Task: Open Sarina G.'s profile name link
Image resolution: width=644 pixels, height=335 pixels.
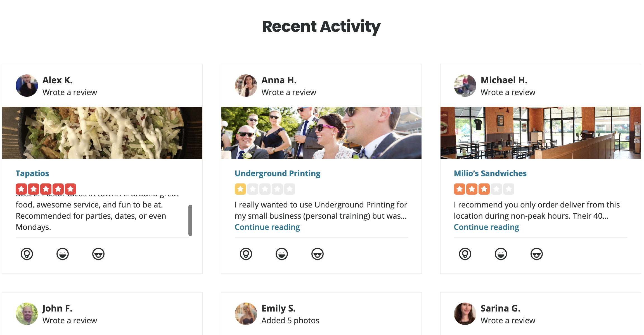Action: [x=500, y=308]
